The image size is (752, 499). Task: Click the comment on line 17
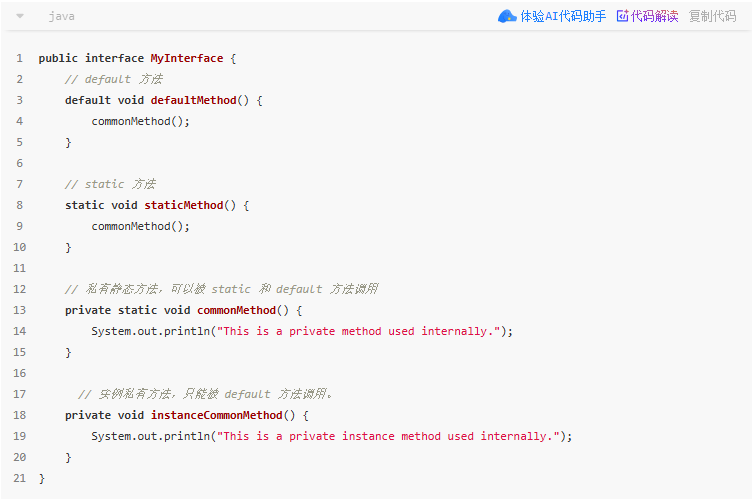pyautogui.click(x=205, y=394)
